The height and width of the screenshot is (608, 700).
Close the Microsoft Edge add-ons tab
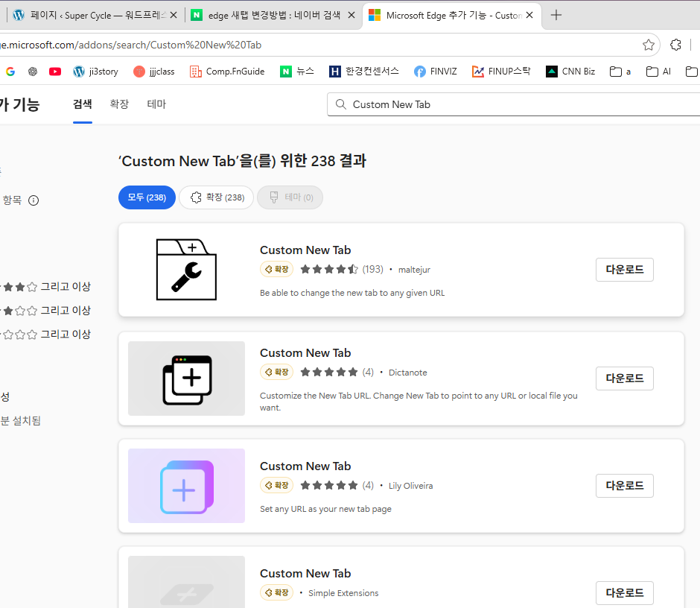click(529, 15)
